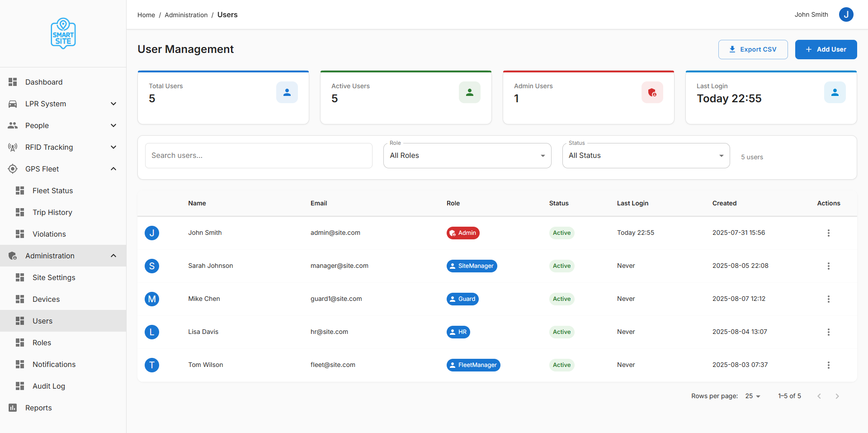The width and height of the screenshot is (868, 433).
Task: Export users as CSV
Action: tap(753, 49)
